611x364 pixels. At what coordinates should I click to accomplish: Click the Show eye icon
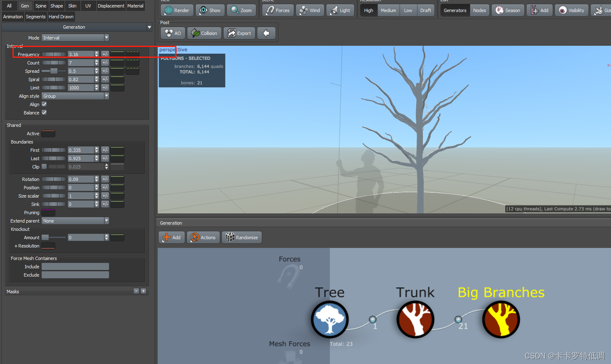(x=204, y=10)
